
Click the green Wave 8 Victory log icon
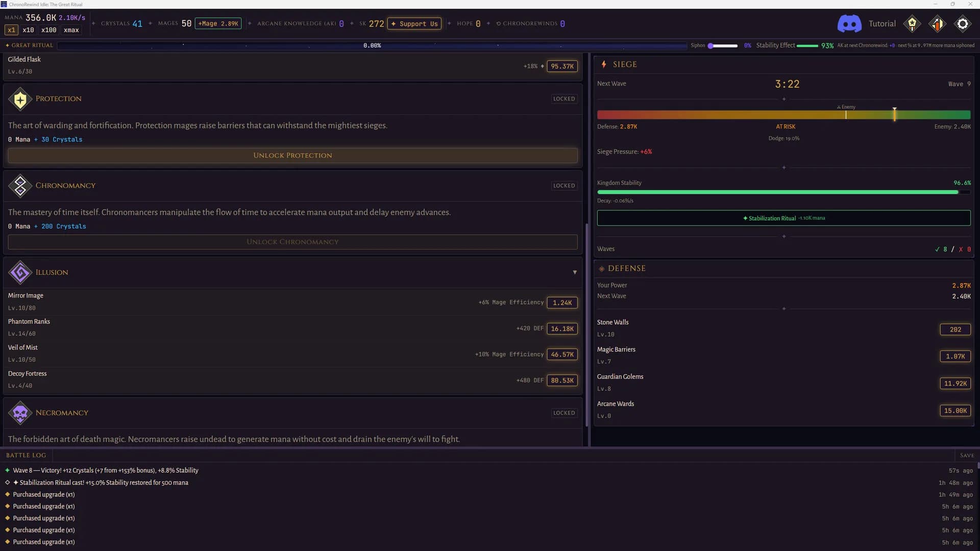7,470
